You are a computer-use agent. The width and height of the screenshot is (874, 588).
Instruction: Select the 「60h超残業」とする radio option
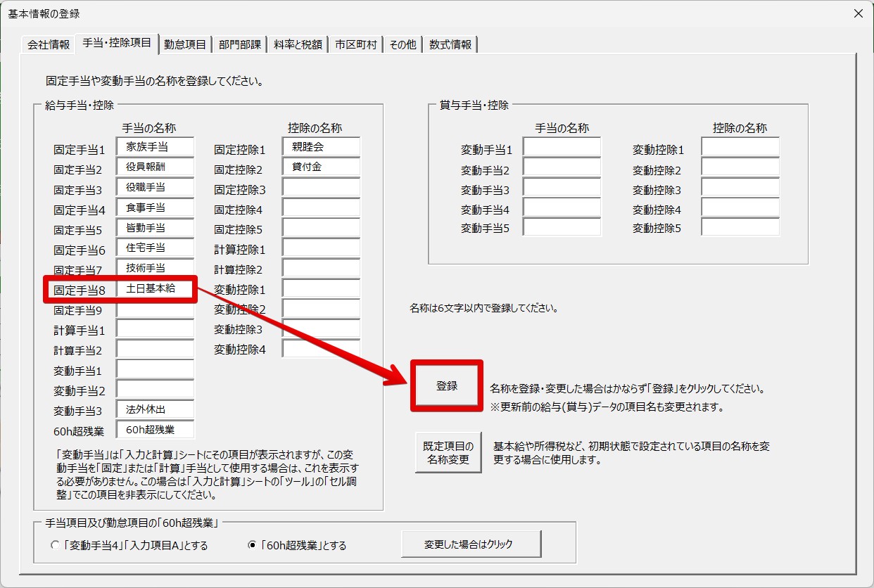pyautogui.click(x=298, y=545)
